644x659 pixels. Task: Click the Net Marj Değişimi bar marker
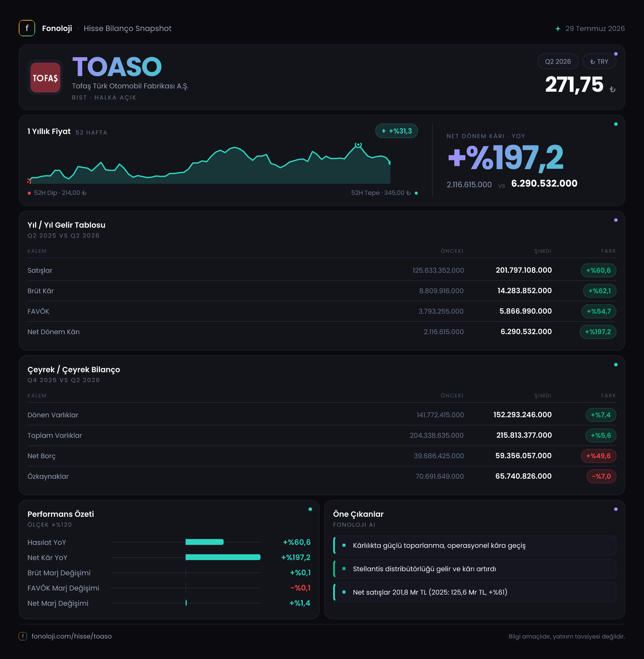(186, 603)
